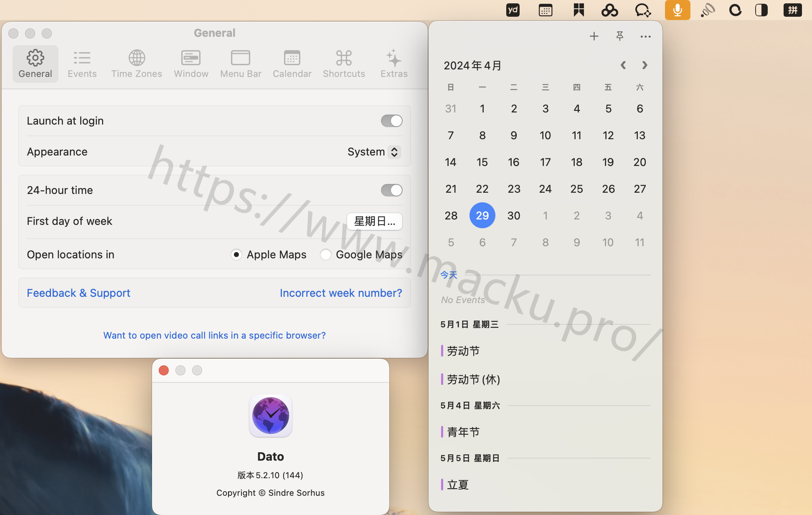Select the Apple Maps radio button
This screenshot has width=812, height=515.
tap(236, 255)
